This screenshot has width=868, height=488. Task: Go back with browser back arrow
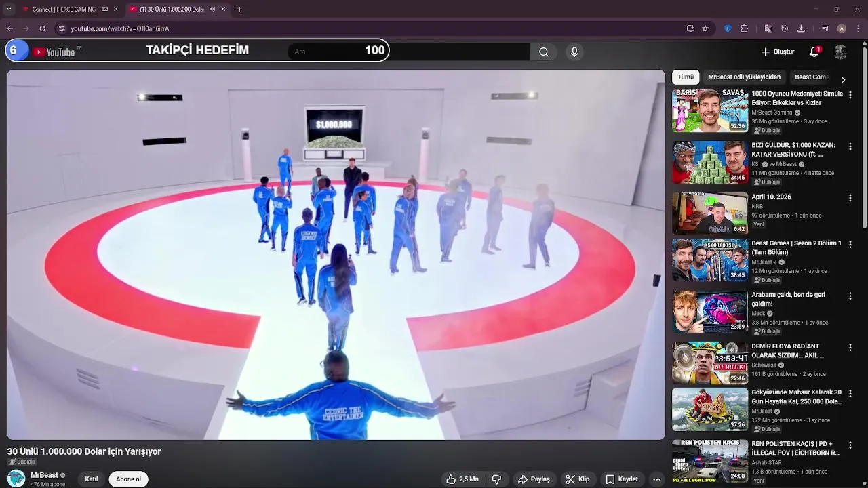[10, 28]
